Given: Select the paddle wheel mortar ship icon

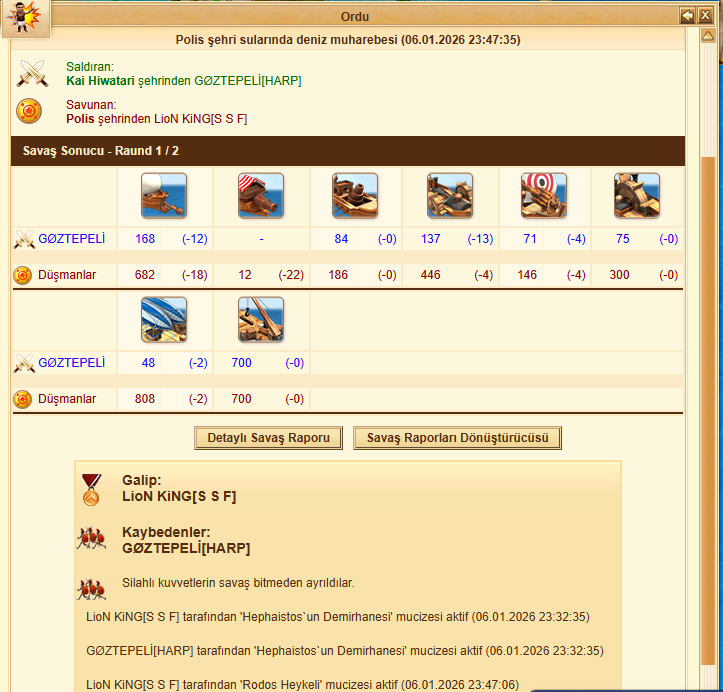Looking at the screenshot, I should click(637, 195).
